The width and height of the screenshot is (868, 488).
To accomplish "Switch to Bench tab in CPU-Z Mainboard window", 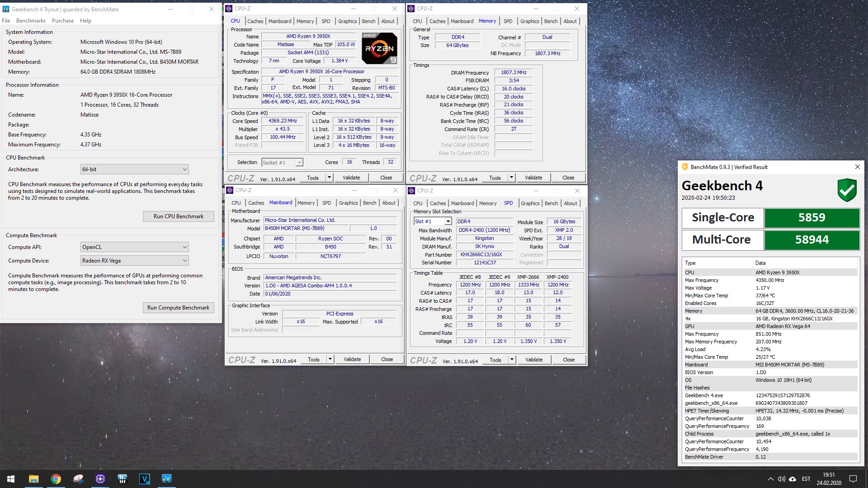I will (x=369, y=203).
